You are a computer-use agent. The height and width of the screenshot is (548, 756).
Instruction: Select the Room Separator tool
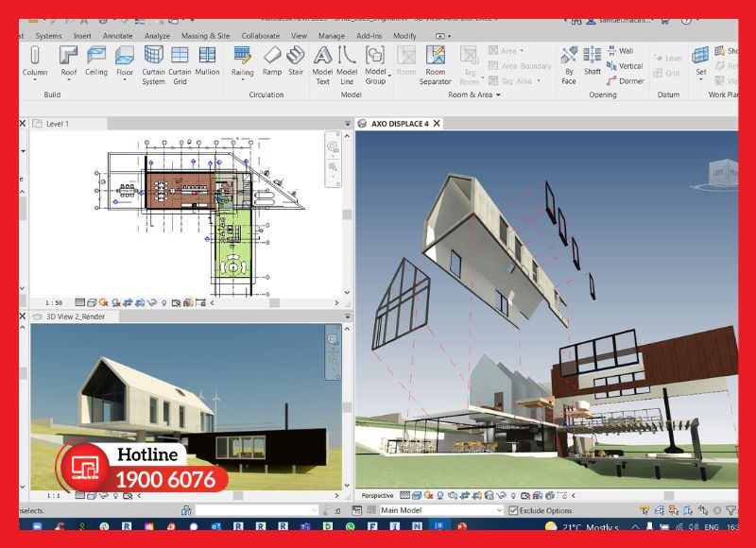pyautogui.click(x=436, y=65)
